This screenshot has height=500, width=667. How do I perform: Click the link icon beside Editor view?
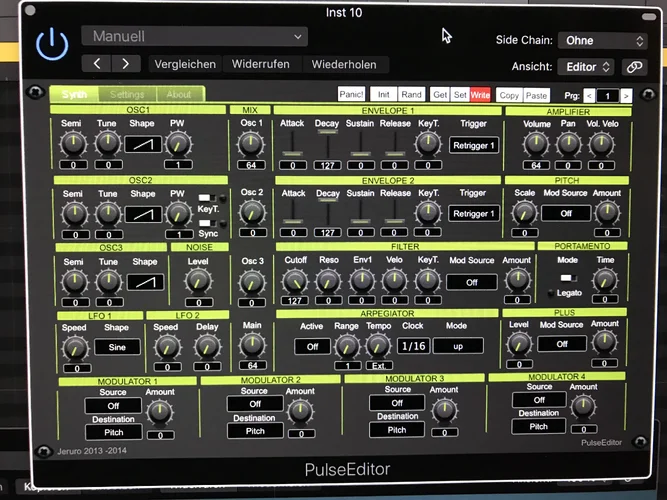point(633,67)
